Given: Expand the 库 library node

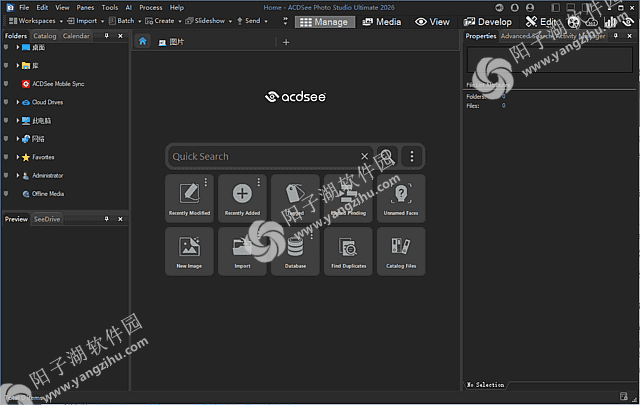Looking at the screenshot, I should (18, 65).
